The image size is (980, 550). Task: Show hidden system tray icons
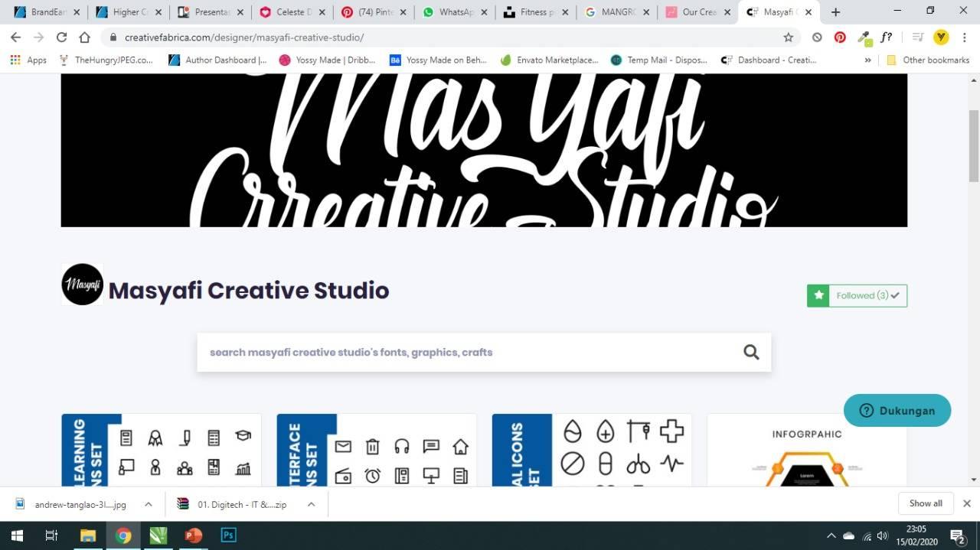click(831, 535)
